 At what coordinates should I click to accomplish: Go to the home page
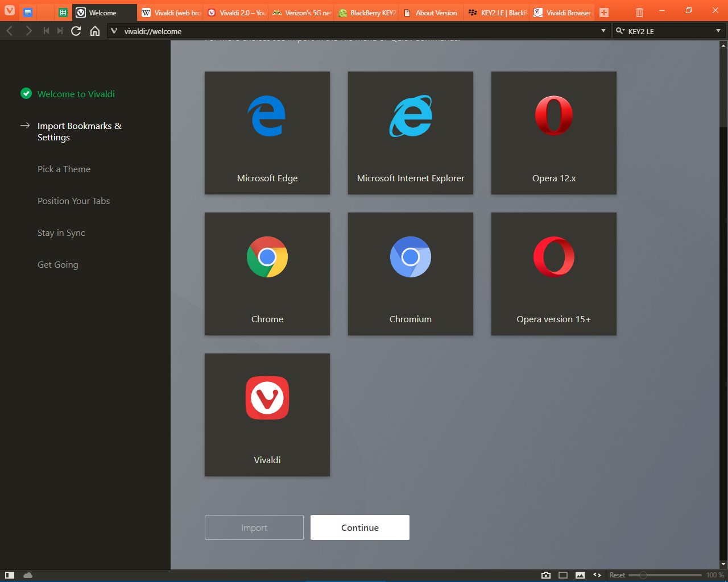pyautogui.click(x=95, y=31)
